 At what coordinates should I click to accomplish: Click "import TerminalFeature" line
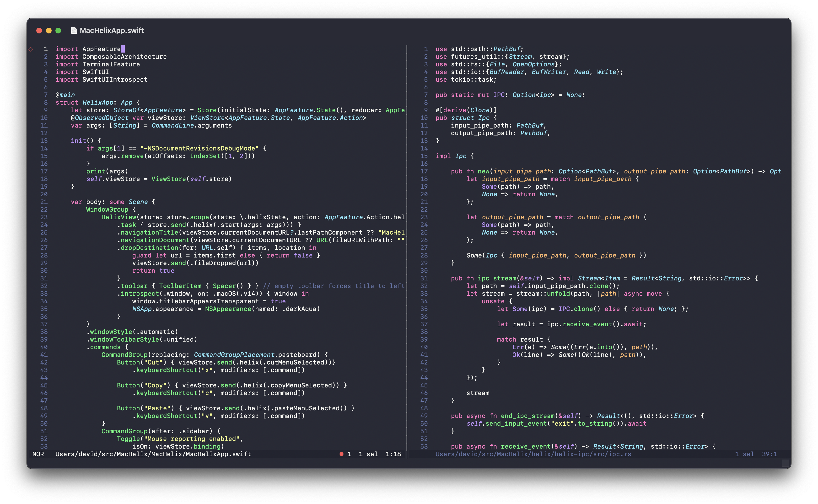[98, 64]
